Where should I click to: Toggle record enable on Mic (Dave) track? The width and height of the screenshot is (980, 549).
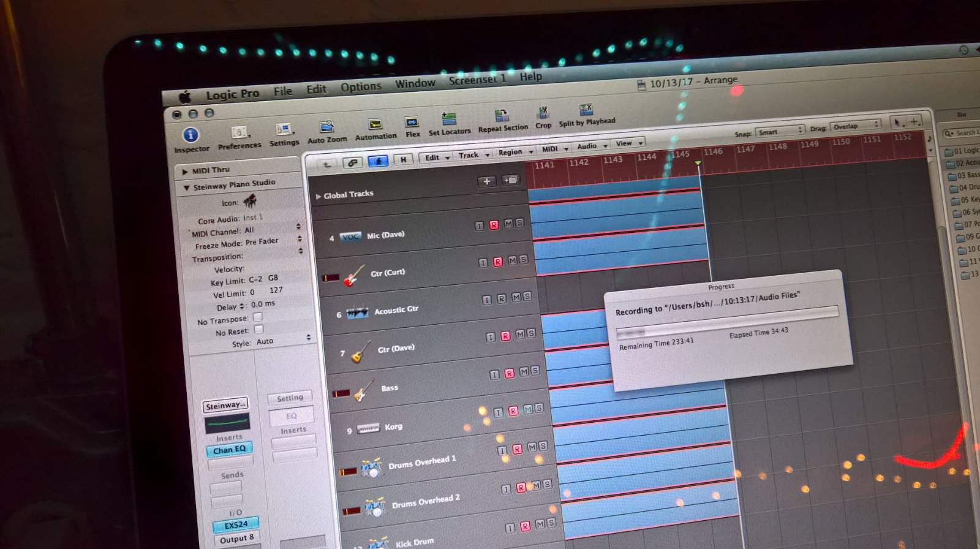[494, 225]
